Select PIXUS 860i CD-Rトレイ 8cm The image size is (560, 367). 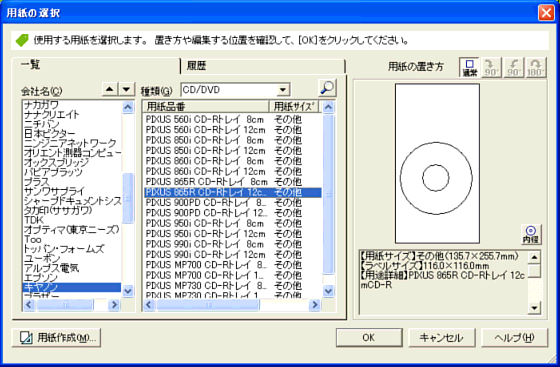coord(233,161)
